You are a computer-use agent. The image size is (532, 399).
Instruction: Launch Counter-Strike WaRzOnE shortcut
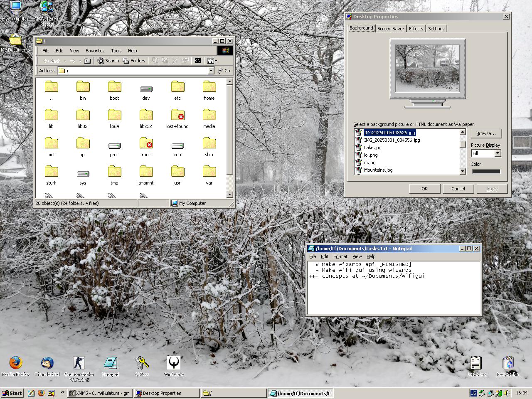pyautogui.click(x=79, y=369)
